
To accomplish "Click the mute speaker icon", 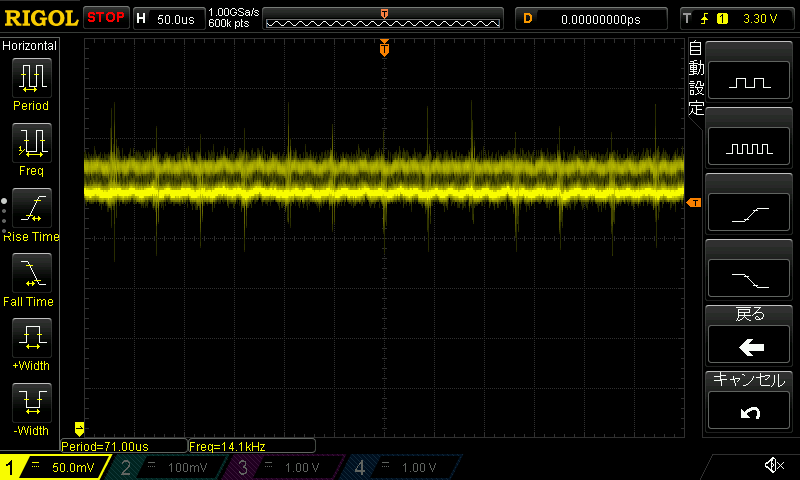I will click(774, 465).
